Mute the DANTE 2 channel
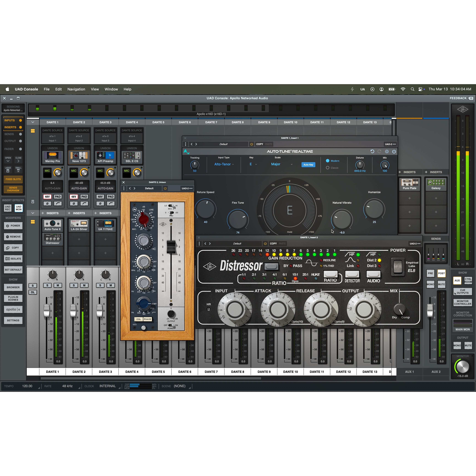This screenshot has width=476, height=476. [84, 285]
